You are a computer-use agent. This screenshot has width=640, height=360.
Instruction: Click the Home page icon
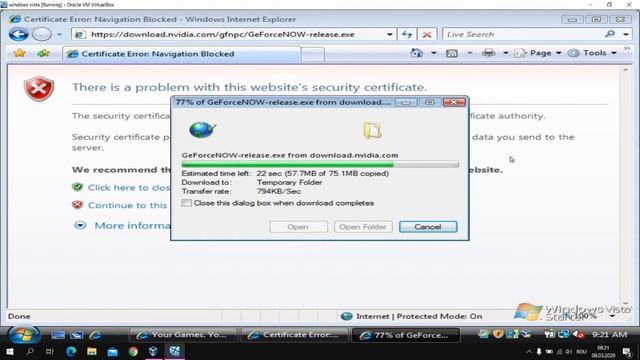(417, 53)
